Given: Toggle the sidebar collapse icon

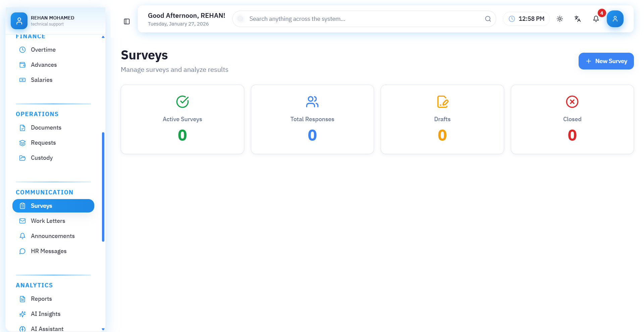Looking at the screenshot, I should coord(127,21).
